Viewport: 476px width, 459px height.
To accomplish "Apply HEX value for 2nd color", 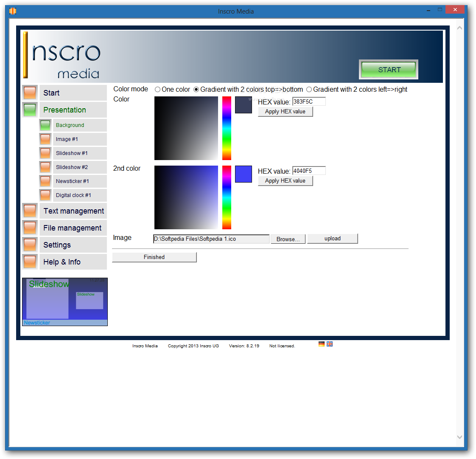I will pos(285,181).
